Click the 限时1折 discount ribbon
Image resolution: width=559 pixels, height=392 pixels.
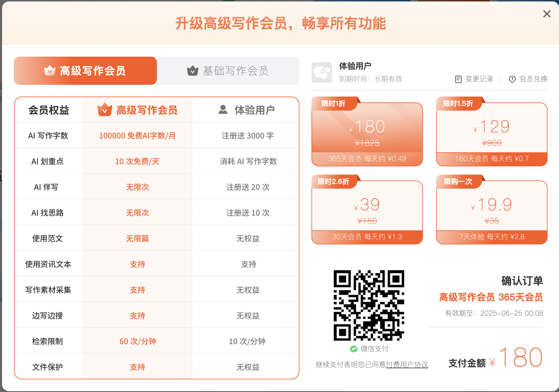click(333, 103)
